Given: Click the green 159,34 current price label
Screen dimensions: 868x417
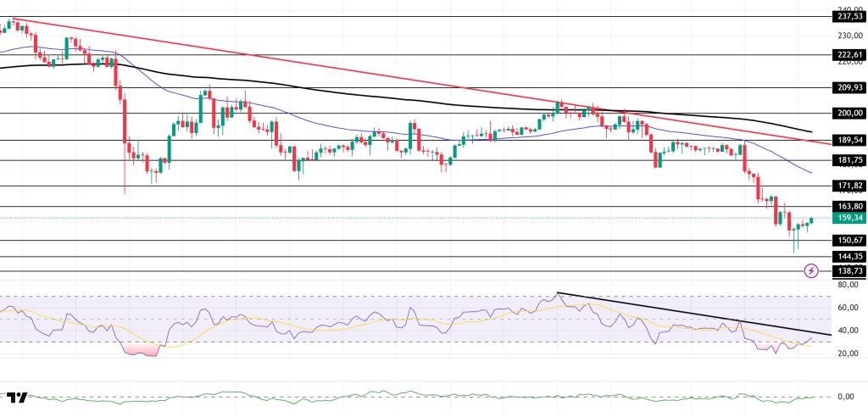Looking at the screenshot, I should pos(848,218).
